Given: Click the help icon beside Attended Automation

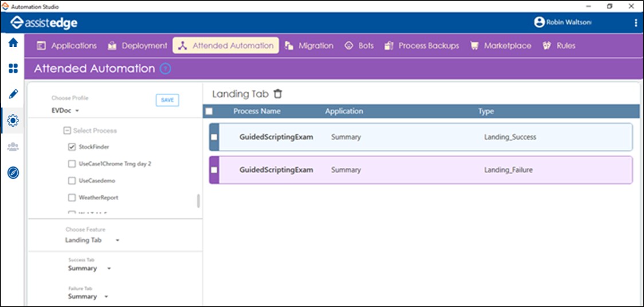Looking at the screenshot, I should 166,69.
